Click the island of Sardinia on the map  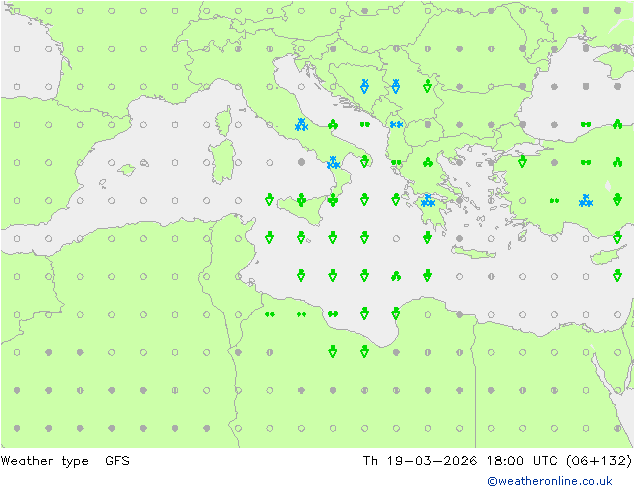tap(222, 162)
